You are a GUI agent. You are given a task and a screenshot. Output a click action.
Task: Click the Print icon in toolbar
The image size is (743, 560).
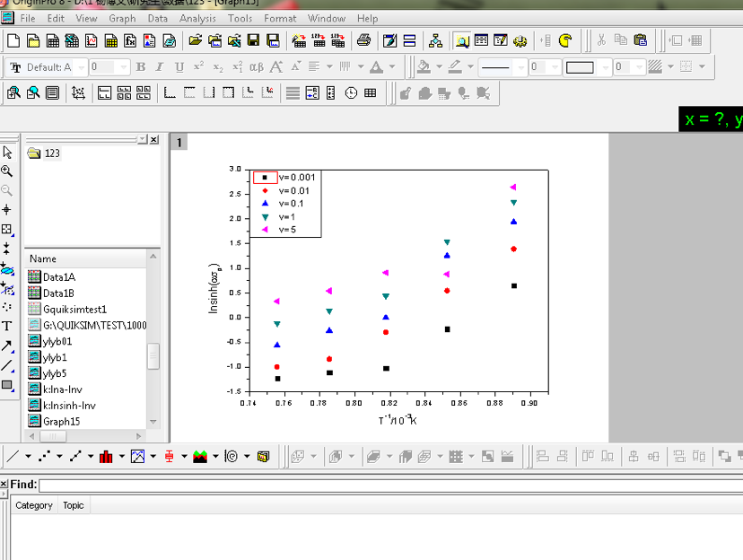pyautogui.click(x=363, y=40)
